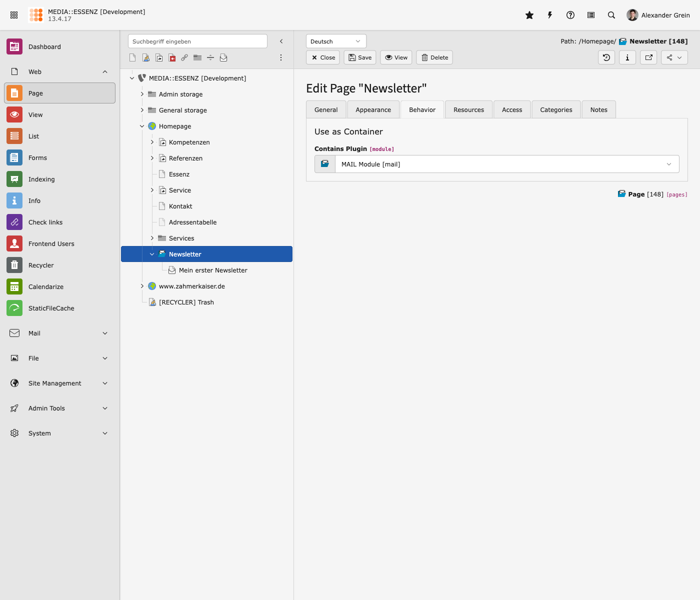Open the Deutsch language selector
The image size is (700, 600).
pyautogui.click(x=336, y=41)
